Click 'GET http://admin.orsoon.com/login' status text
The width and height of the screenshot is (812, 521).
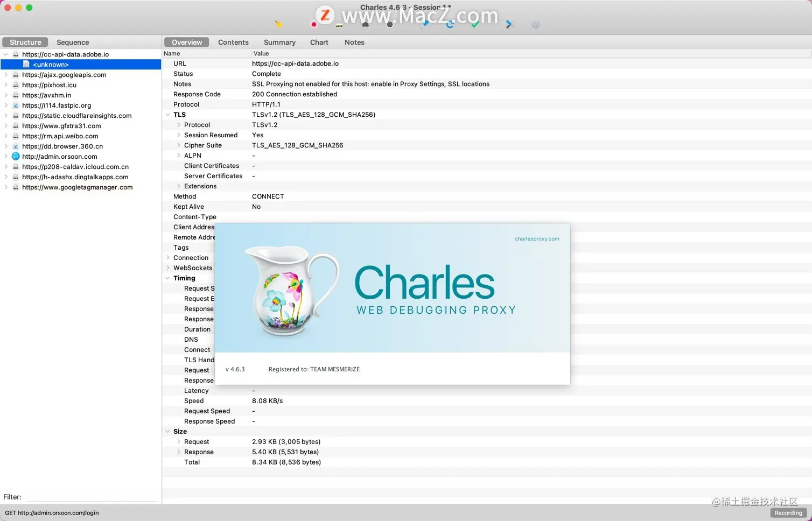click(x=52, y=513)
